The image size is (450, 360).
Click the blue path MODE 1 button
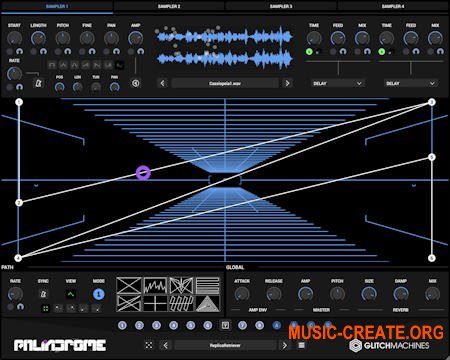[98, 294]
